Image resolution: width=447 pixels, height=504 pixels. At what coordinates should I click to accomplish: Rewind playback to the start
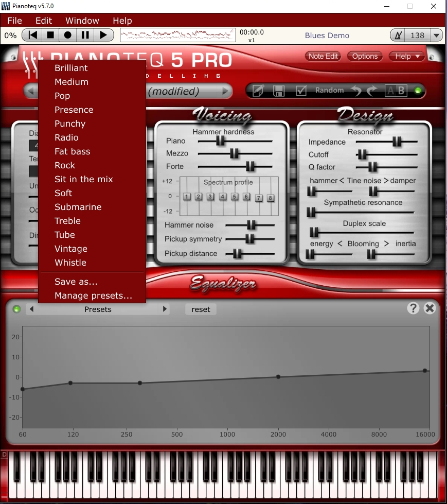coord(32,35)
